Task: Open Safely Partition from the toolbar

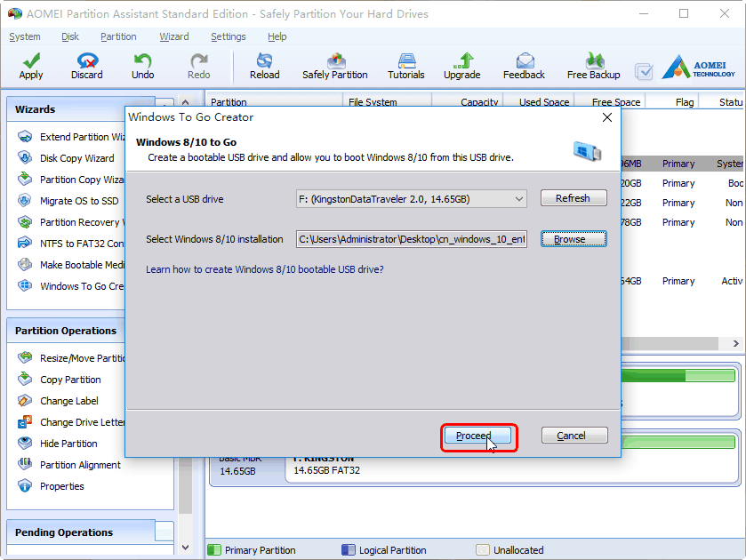Action: pyautogui.click(x=335, y=66)
